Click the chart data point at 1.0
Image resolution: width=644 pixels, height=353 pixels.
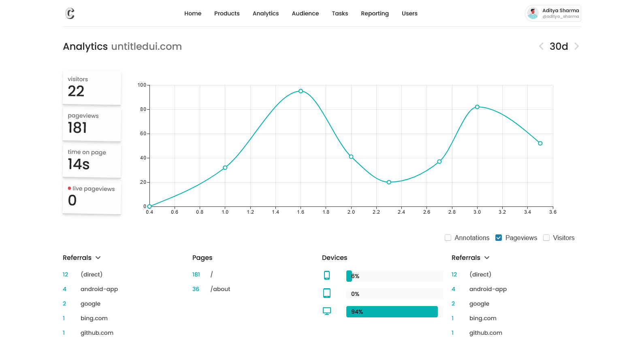pyautogui.click(x=225, y=168)
